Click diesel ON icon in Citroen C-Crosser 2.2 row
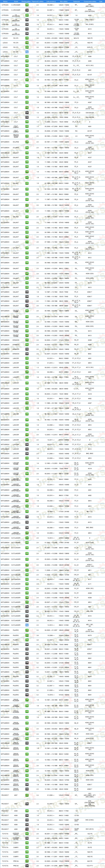The image size is (105, 868). [27, 10]
